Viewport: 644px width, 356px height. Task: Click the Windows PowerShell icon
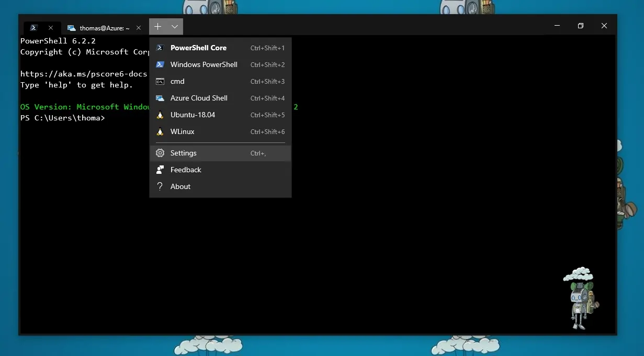[160, 64]
